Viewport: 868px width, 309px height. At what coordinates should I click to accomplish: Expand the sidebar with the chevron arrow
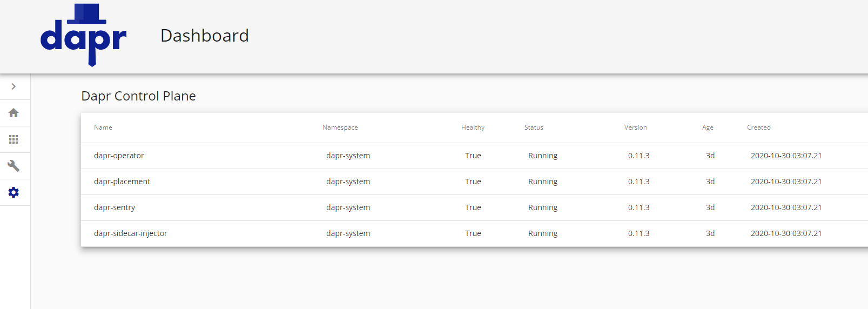(14, 86)
